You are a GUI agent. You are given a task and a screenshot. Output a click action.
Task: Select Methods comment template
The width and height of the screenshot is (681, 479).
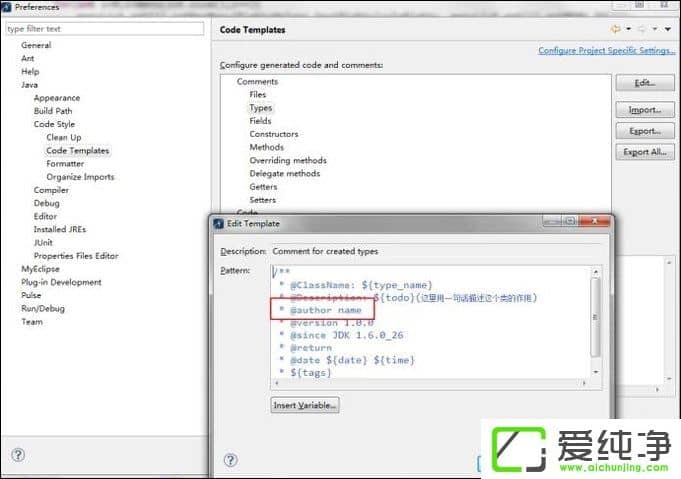point(266,147)
